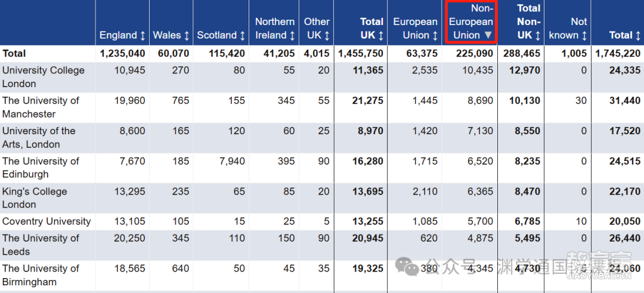Select The University of Leeds row label
This screenshot has height=293, width=644.
pos(41,245)
